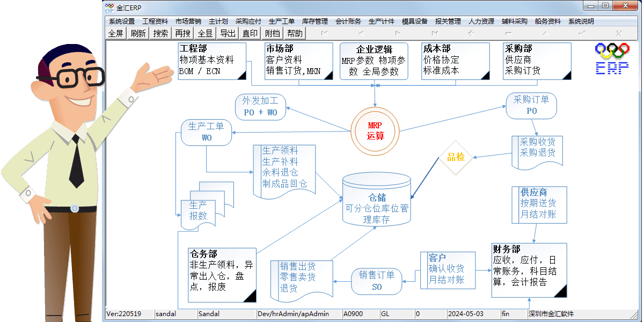Image resolution: width=644 pixels, height=322 pixels.
Task: Click the cancel edit X icon
Action: point(619,33)
